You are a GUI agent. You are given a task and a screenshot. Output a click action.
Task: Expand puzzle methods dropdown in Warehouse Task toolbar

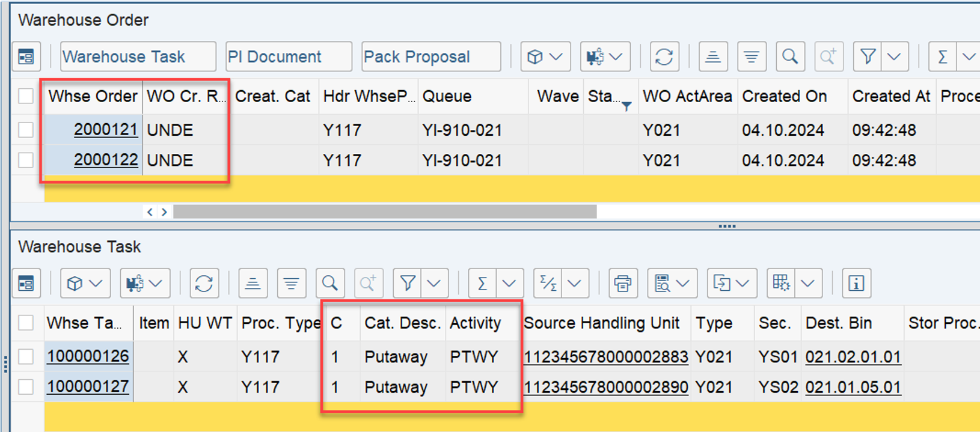[157, 284]
